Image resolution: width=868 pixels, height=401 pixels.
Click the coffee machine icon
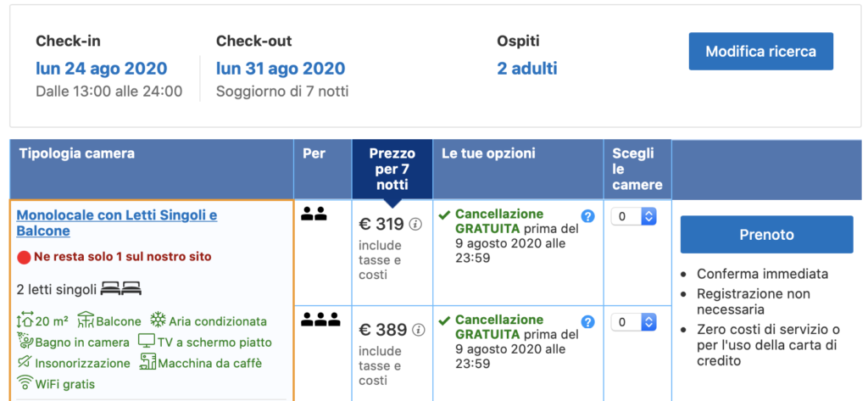click(148, 362)
